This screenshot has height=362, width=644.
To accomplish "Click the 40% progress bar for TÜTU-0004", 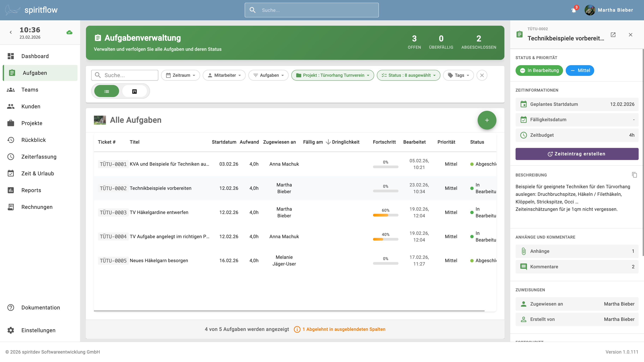I will tap(386, 239).
